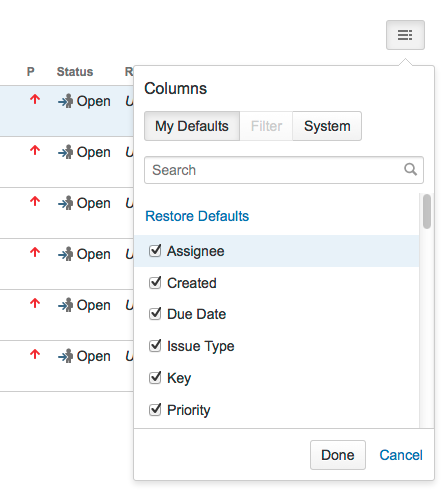Click the last row's priority arrow icon
The width and height of the screenshot is (442, 497).
(x=35, y=354)
